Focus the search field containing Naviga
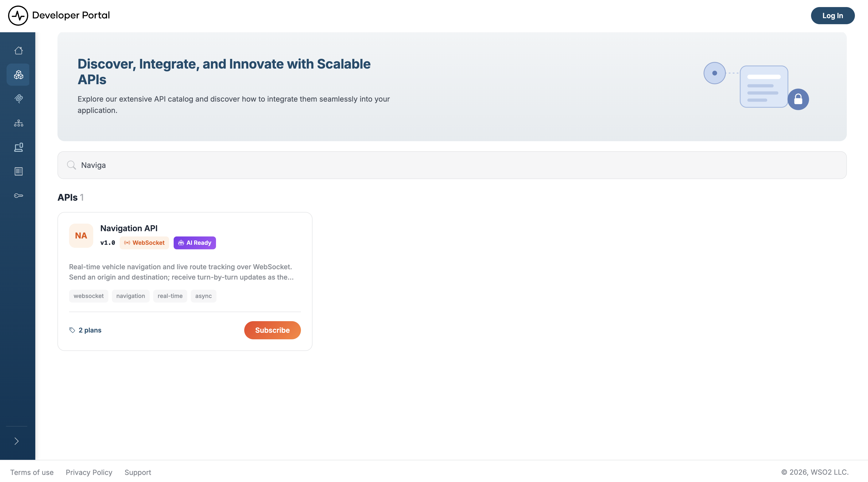Image resolution: width=868 pixels, height=482 pixels. (x=452, y=165)
